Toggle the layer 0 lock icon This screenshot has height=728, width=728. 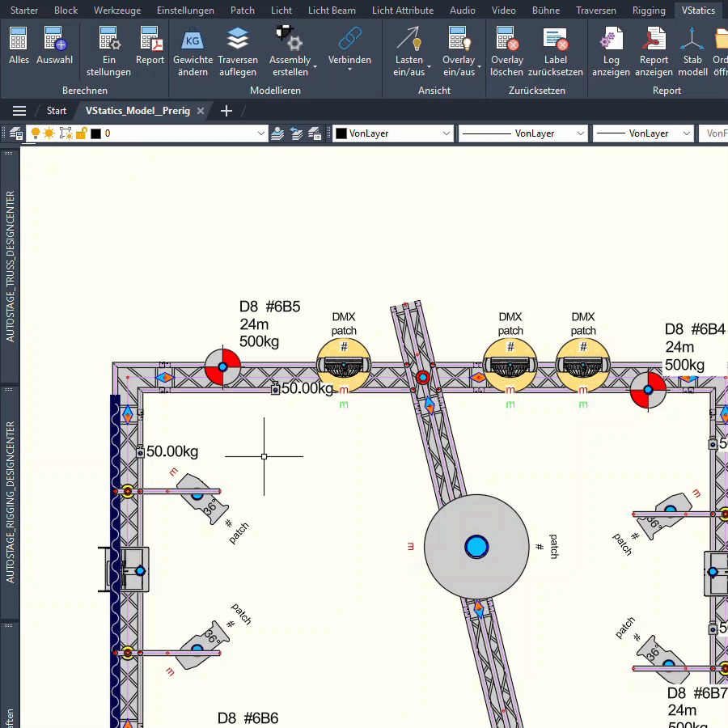[81, 133]
